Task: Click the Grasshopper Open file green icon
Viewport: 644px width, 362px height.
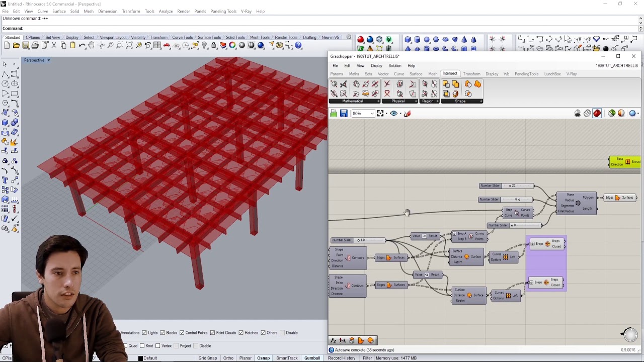Action: coord(334,114)
